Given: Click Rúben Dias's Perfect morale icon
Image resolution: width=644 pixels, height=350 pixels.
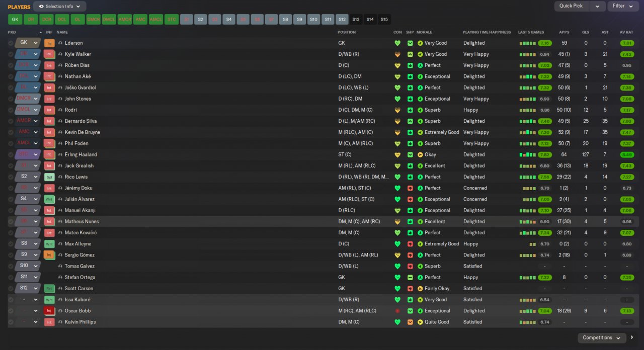Looking at the screenshot, I should 420,65.
